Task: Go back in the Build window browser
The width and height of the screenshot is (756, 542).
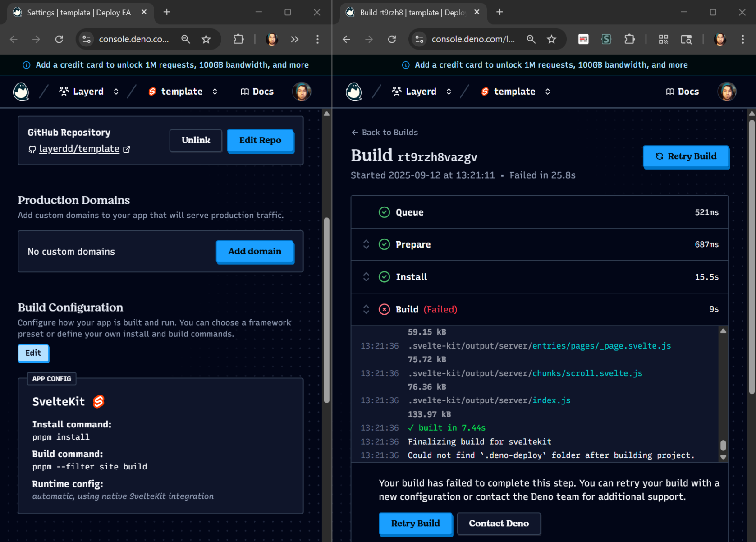Action: [x=346, y=39]
